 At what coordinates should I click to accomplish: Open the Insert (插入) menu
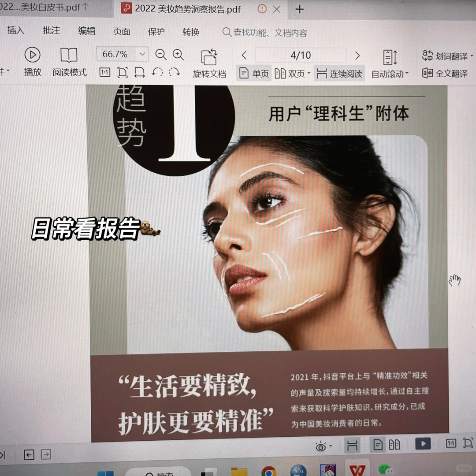[x=16, y=30]
